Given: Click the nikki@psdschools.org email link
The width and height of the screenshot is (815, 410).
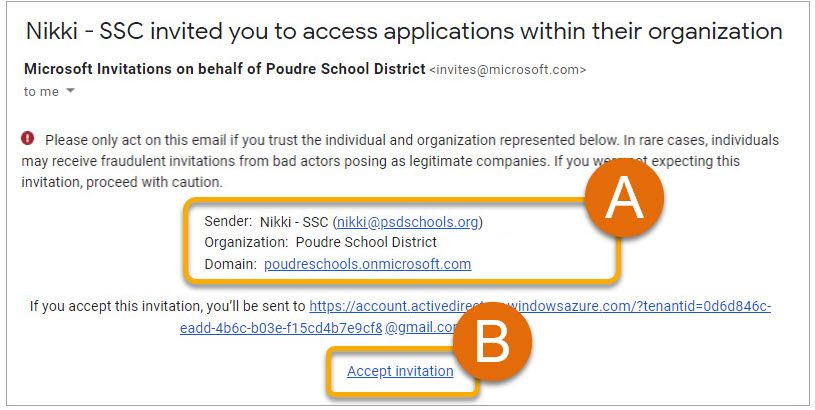Looking at the screenshot, I should click(x=408, y=222).
